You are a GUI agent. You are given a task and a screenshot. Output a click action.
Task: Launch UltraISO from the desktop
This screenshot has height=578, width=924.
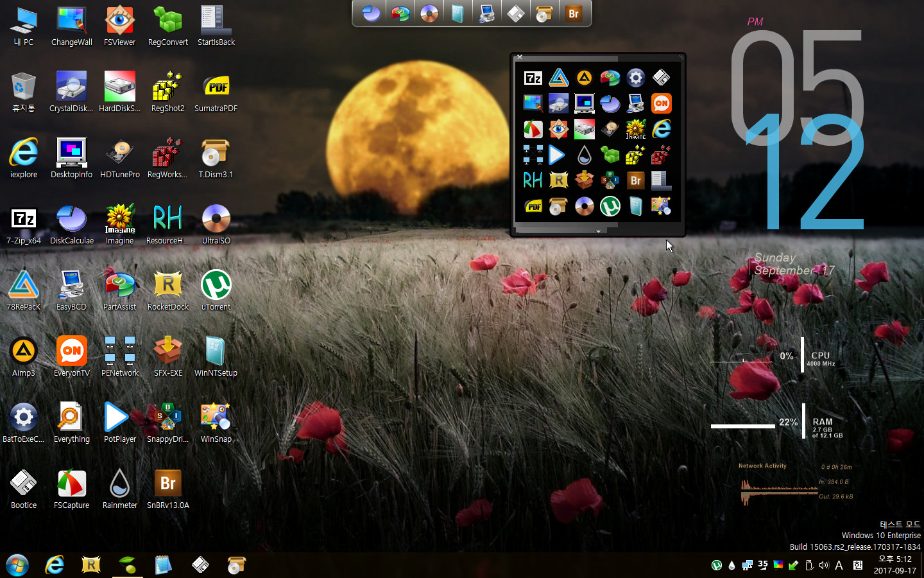tap(216, 225)
